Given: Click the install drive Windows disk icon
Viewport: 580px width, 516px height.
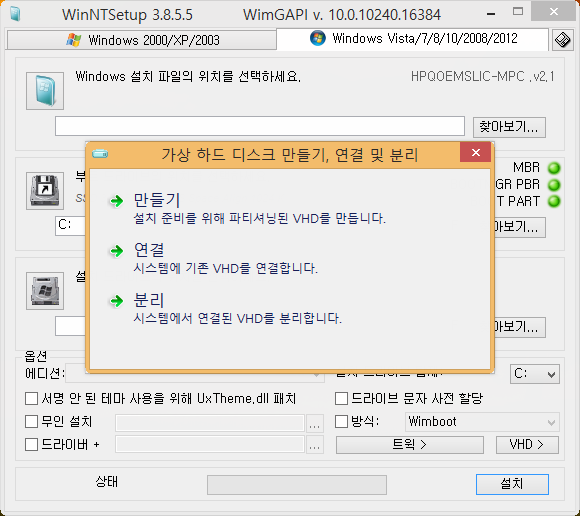Looking at the screenshot, I should click(45, 291).
